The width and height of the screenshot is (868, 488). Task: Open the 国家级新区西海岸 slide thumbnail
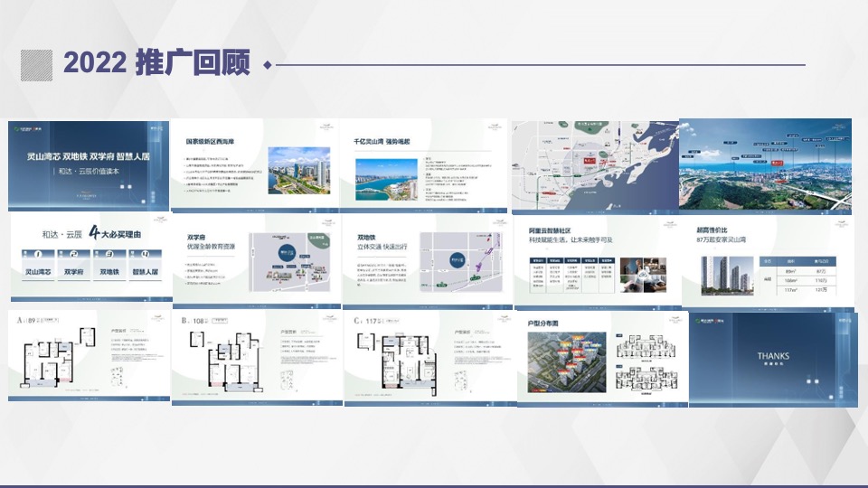point(257,165)
